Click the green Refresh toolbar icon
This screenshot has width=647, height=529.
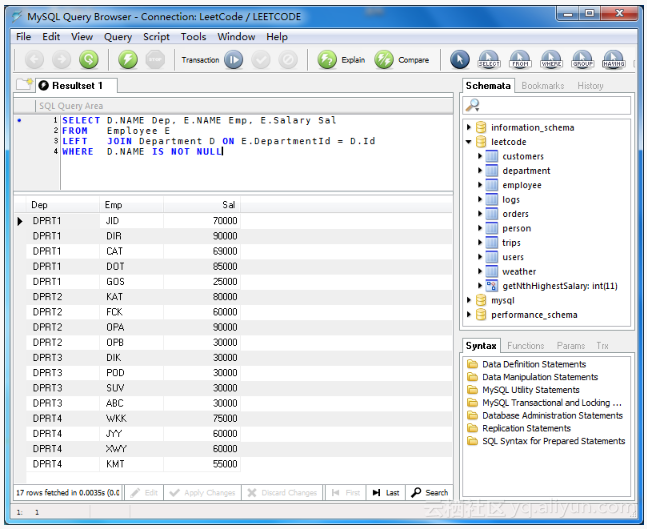coord(89,60)
